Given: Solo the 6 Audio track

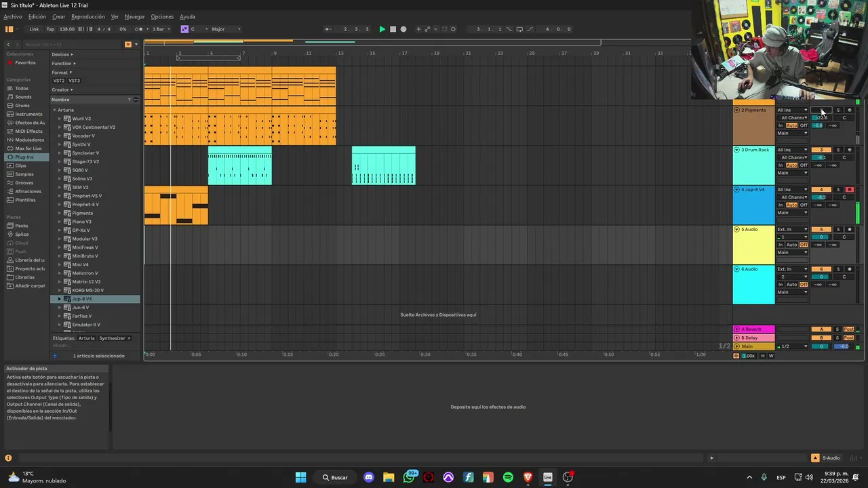Looking at the screenshot, I should [838, 269].
